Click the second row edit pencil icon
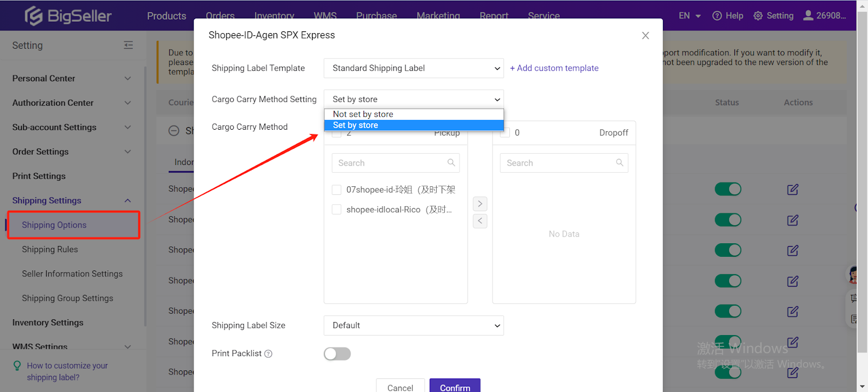Image resolution: width=868 pixels, height=392 pixels. 793,220
